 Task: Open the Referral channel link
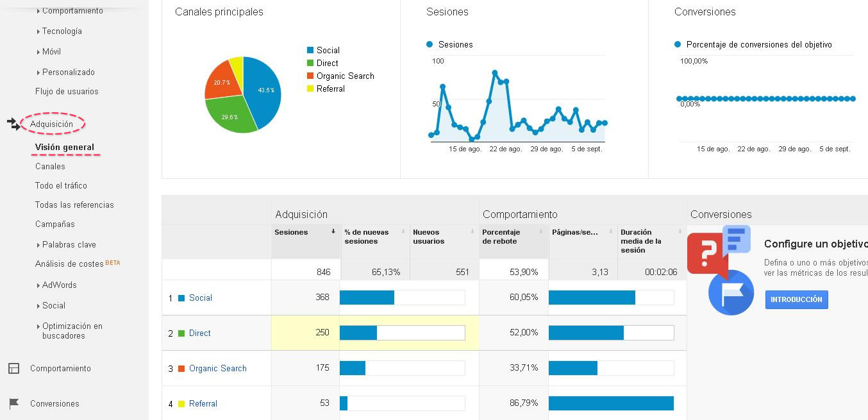[203, 403]
